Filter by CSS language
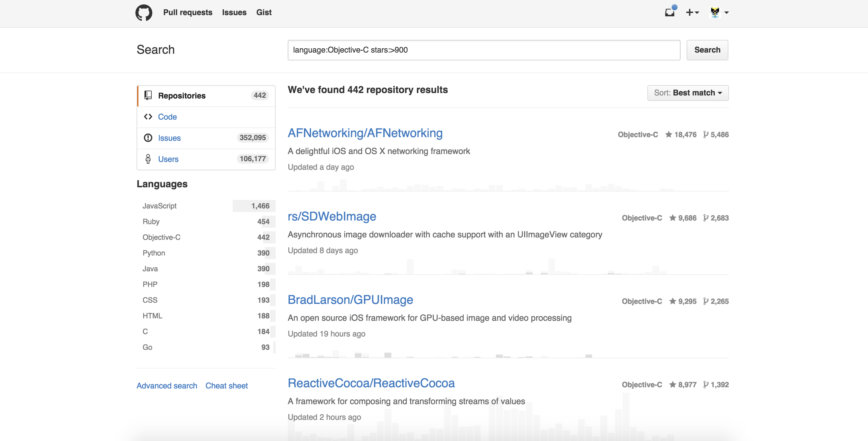This screenshot has height=441, width=868. click(x=206, y=300)
